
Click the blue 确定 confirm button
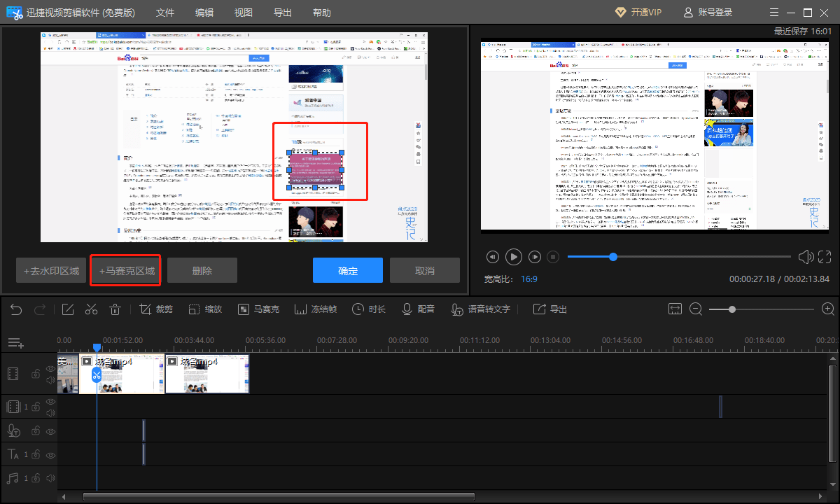pos(348,271)
